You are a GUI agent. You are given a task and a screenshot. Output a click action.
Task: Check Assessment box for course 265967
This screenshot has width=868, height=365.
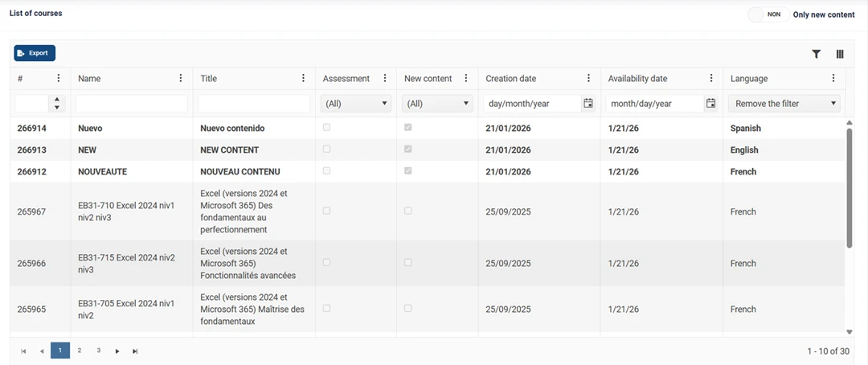[326, 211]
